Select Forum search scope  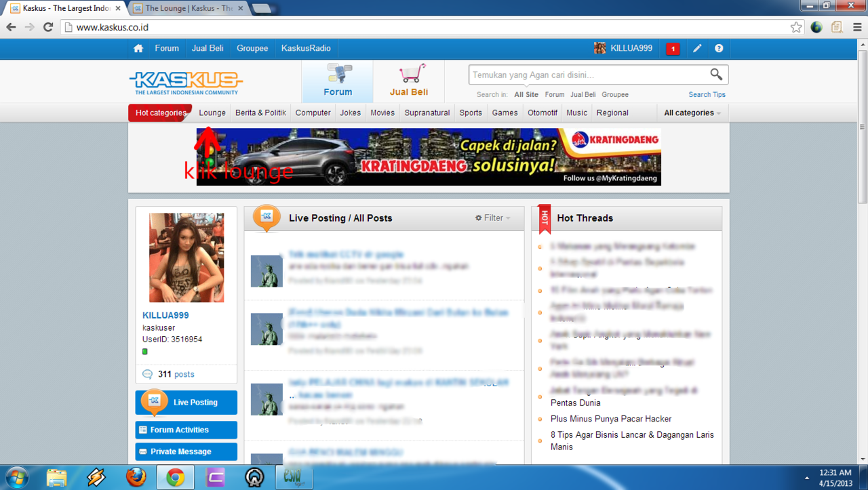tap(555, 95)
